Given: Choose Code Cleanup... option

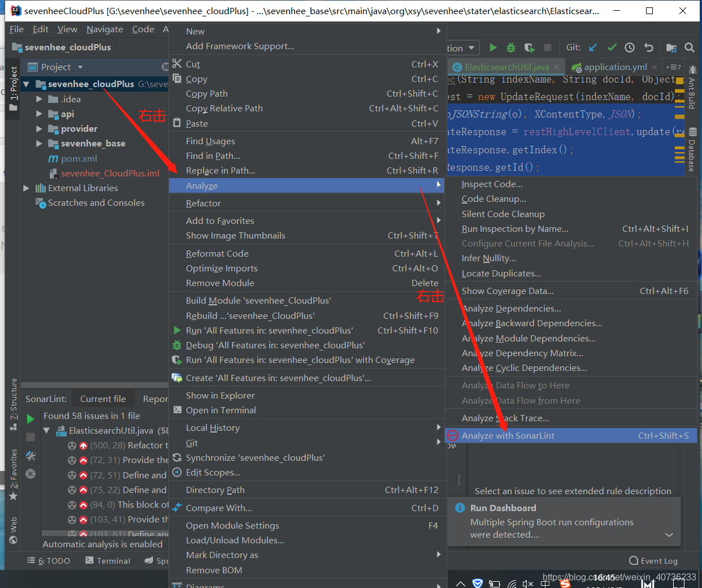Looking at the screenshot, I should (571, 198).
